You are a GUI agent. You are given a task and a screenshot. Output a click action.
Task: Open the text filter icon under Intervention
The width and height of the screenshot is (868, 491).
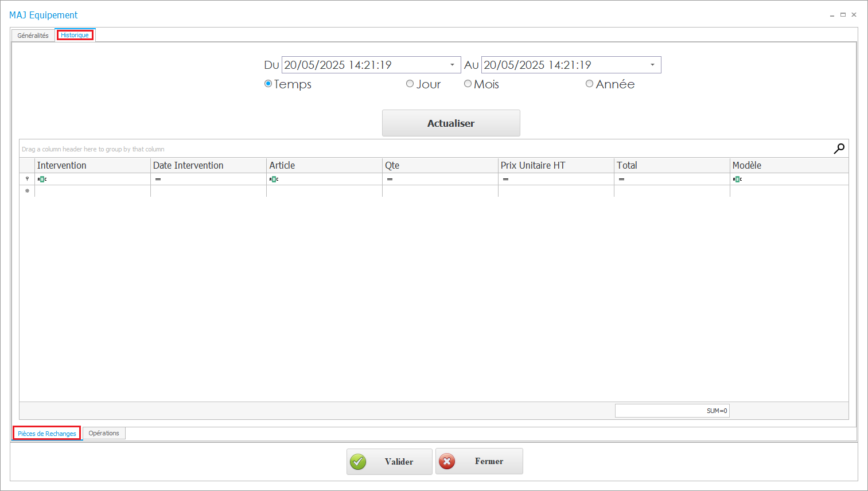pos(41,179)
